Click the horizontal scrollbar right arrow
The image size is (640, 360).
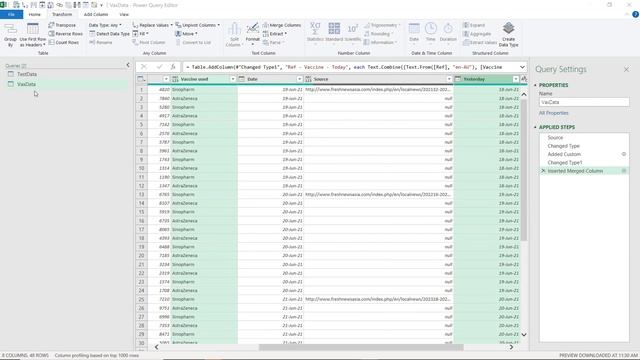click(x=511, y=347)
